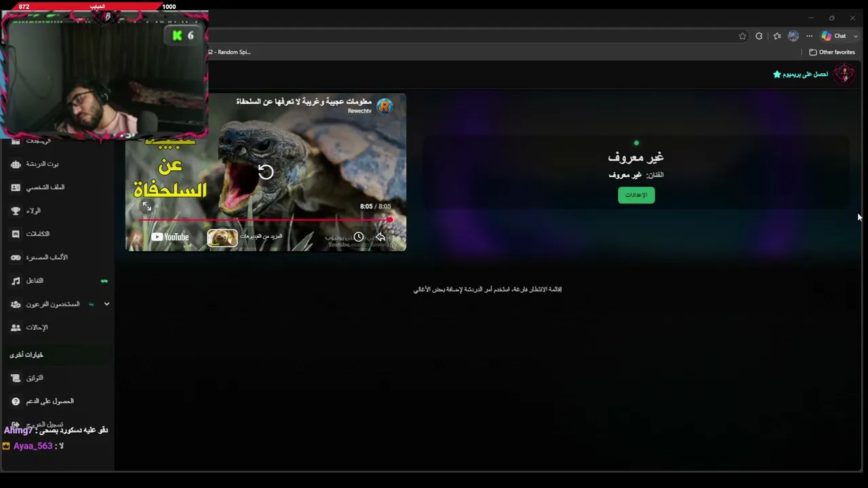Click the الفنان: غير معروف artist line

[636, 175]
